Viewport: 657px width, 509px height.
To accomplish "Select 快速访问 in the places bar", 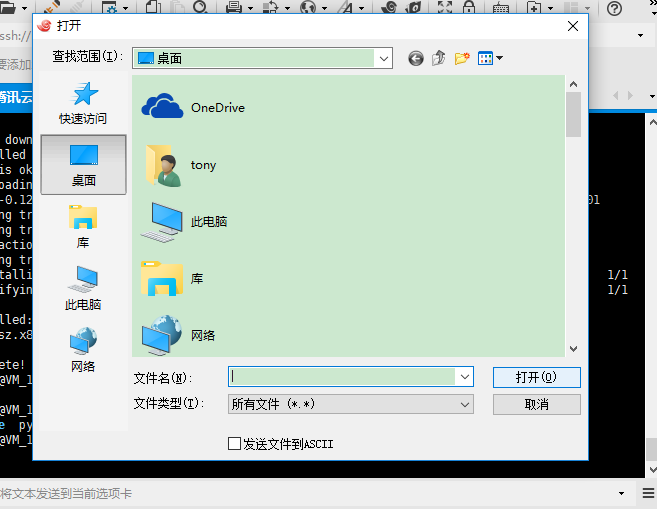I will (83, 103).
